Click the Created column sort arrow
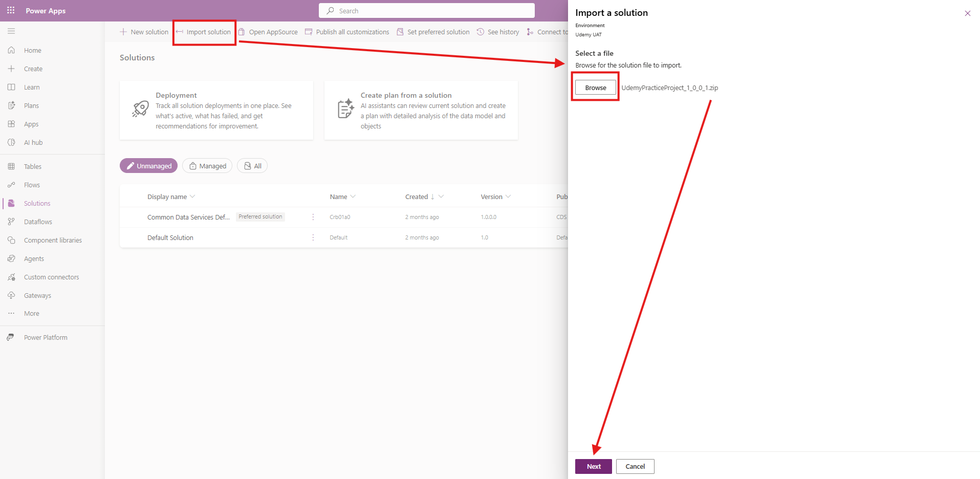The height and width of the screenshot is (479, 980). pyautogui.click(x=432, y=197)
